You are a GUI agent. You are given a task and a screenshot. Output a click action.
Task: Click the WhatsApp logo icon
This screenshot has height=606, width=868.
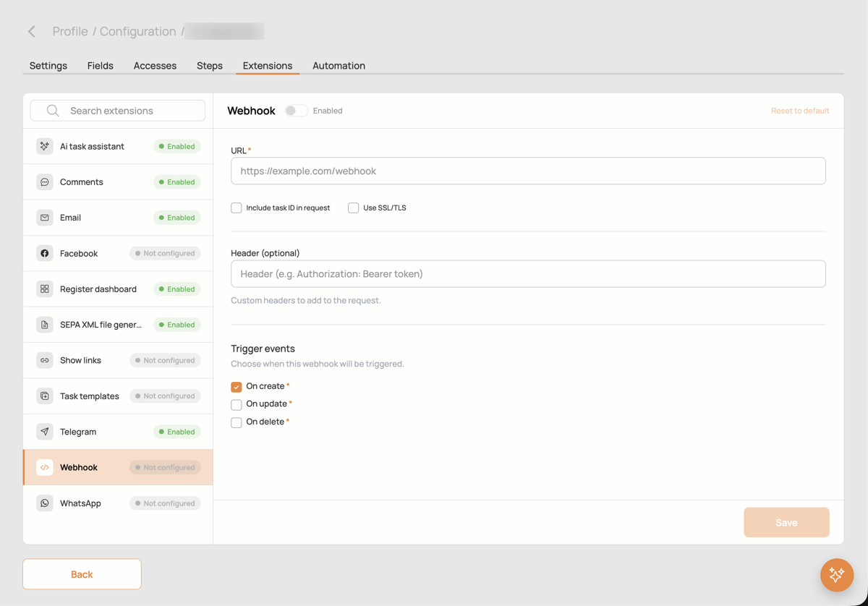[x=45, y=503]
